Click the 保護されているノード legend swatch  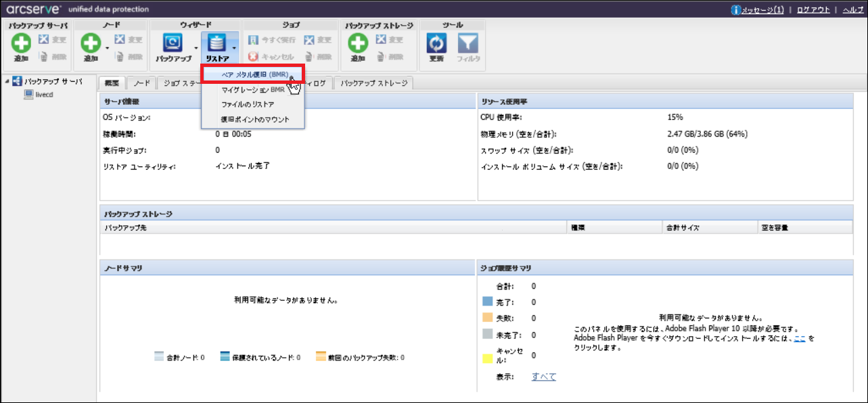coord(226,356)
